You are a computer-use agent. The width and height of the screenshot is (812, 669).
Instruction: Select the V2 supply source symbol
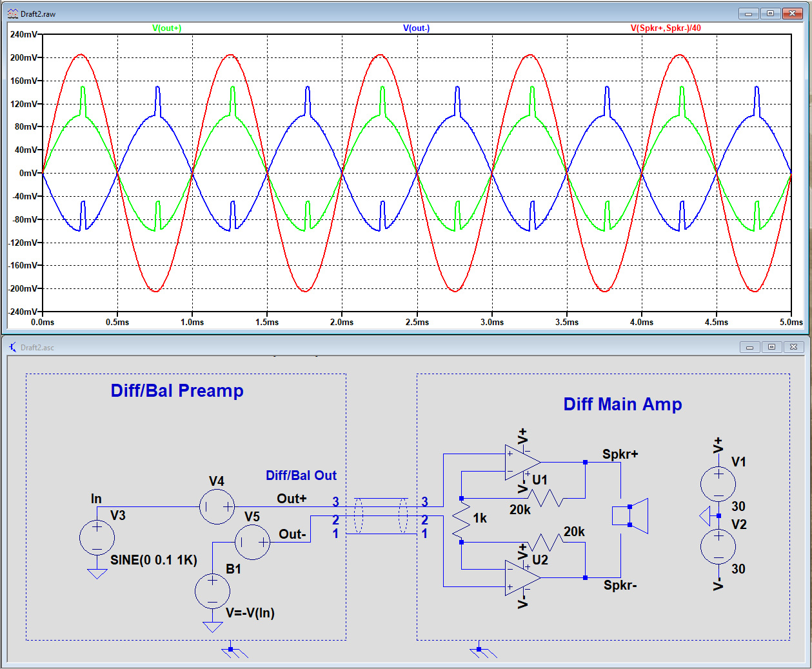click(718, 546)
